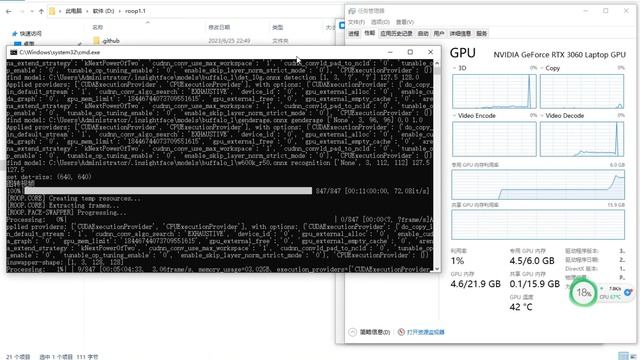
Task: Click the folder icon in address bar
Action: pyautogui.click(x=52, y=11)
